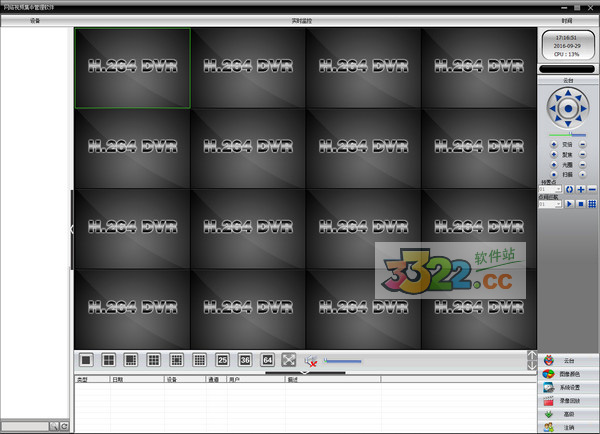The image size is (600, 434).
Task: Pan camera left with PTZ arrow
Action: click(x=553, y=108)
